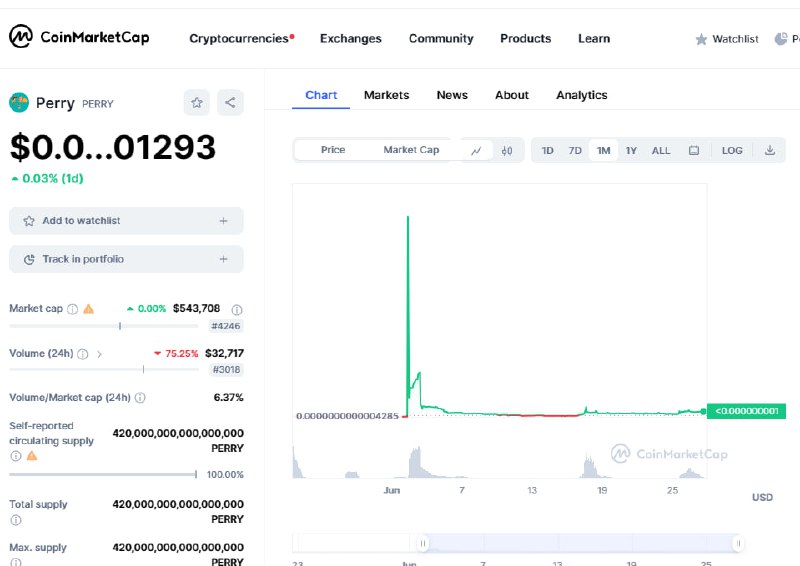Expand the Volume (24h) chevron arrow

point(99,354)
